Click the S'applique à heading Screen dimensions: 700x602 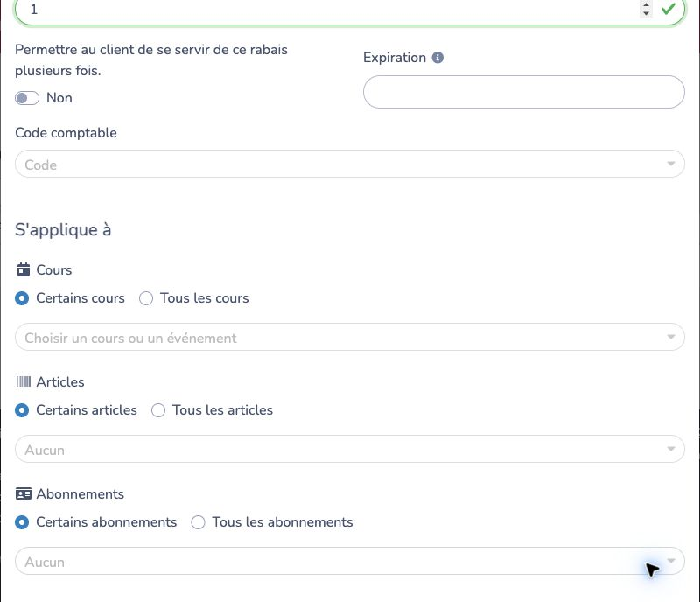click(63, 230)
